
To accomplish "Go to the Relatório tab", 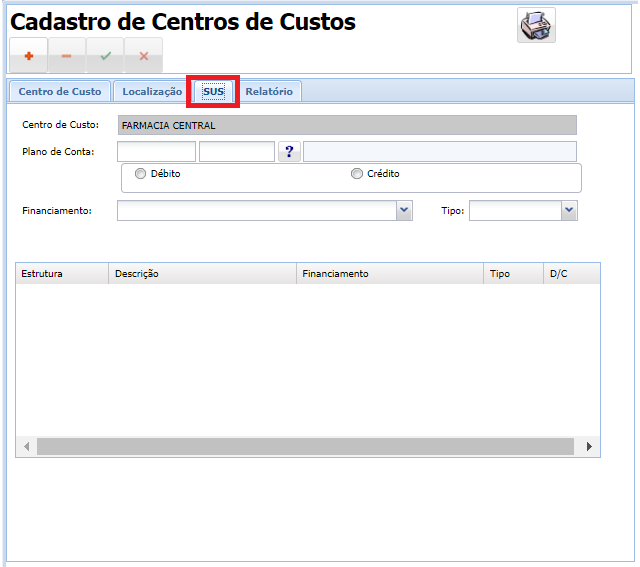I will pos(269,92).
